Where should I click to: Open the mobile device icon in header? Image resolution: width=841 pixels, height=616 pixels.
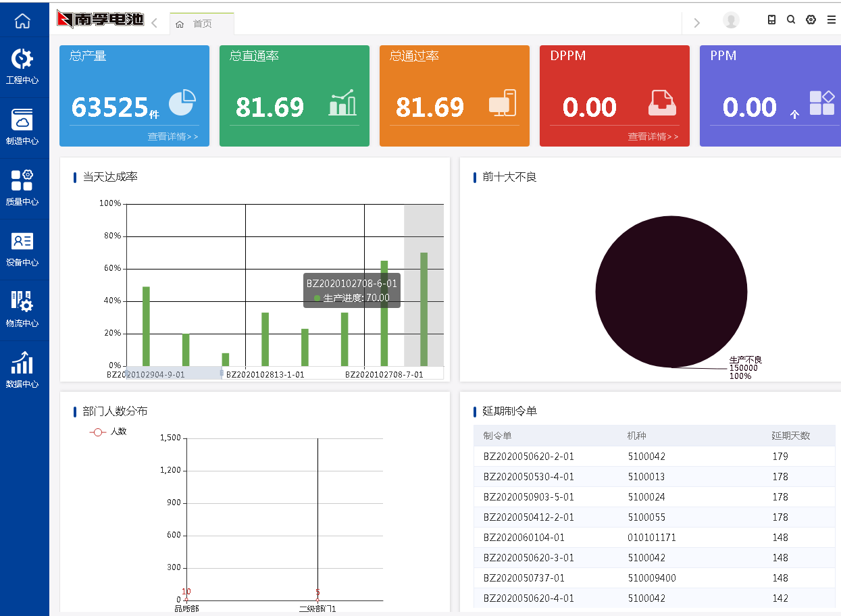(x=771, y=20)
